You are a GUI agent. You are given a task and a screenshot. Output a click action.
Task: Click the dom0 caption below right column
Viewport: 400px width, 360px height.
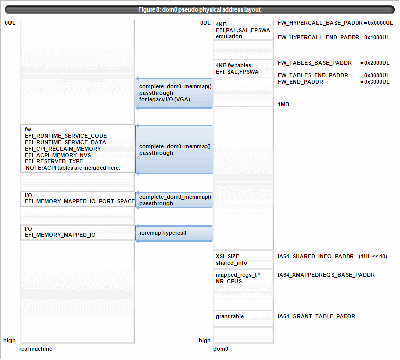point(221,349)
